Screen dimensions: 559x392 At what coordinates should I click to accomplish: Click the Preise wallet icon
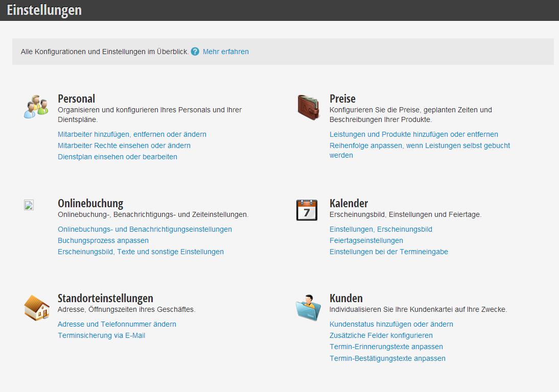point(308,107)
